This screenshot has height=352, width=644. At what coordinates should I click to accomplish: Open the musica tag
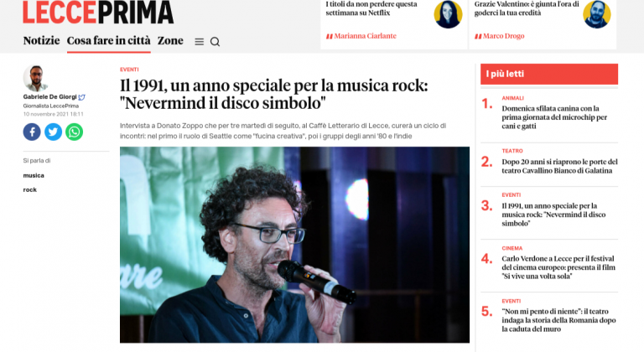(x=34, y=175)
